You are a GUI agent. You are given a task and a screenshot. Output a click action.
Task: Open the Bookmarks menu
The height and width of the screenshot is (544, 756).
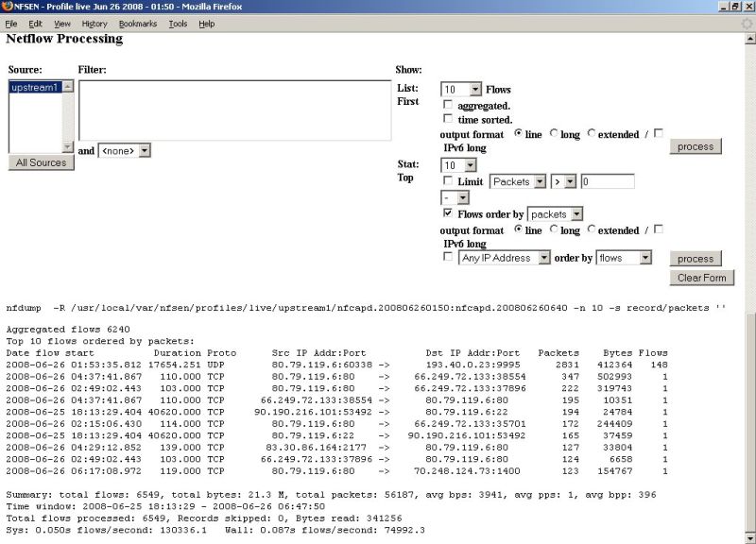[x=135, y=24]
